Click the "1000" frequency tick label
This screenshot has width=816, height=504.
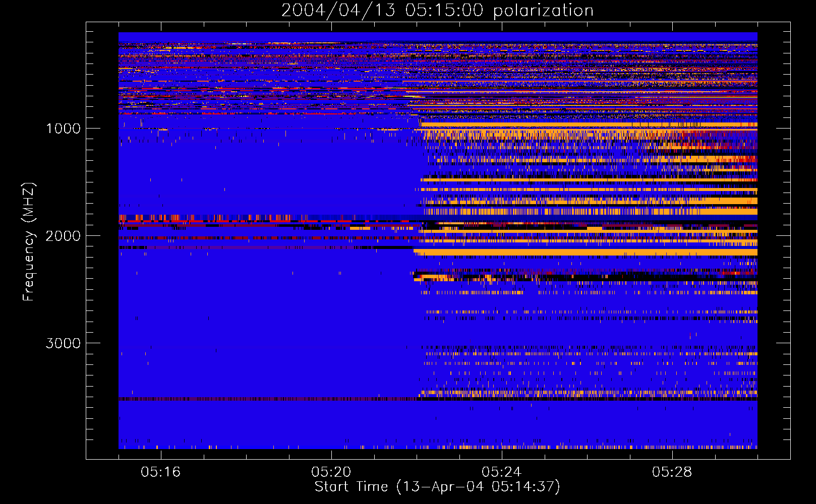63,128
